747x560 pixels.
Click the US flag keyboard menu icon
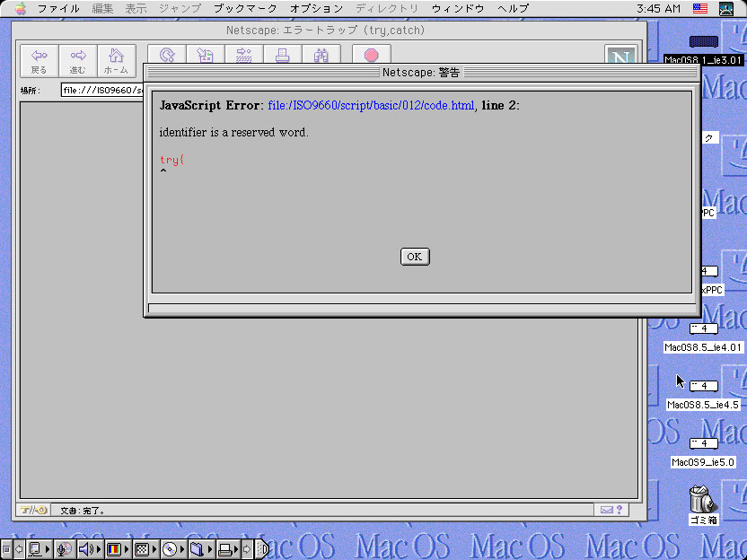[699, 9]
